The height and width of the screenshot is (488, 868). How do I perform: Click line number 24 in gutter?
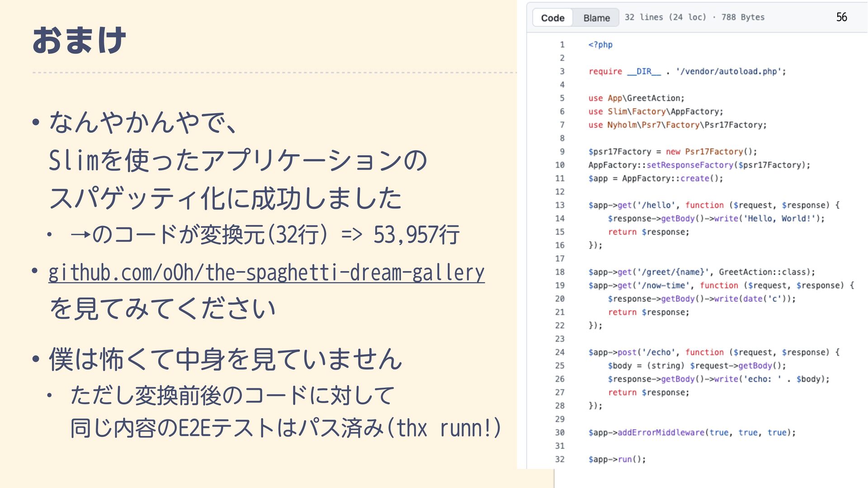coord(560,352)
